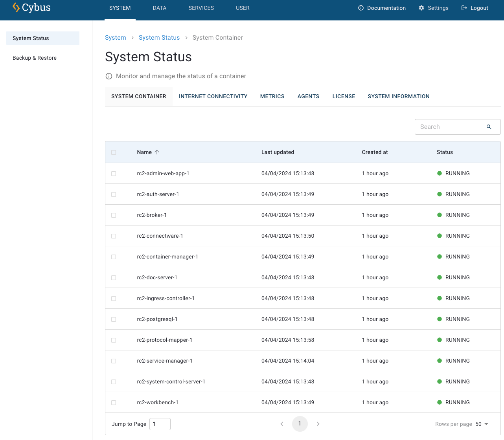Click the Jump to Page input field

click(160, 424)
